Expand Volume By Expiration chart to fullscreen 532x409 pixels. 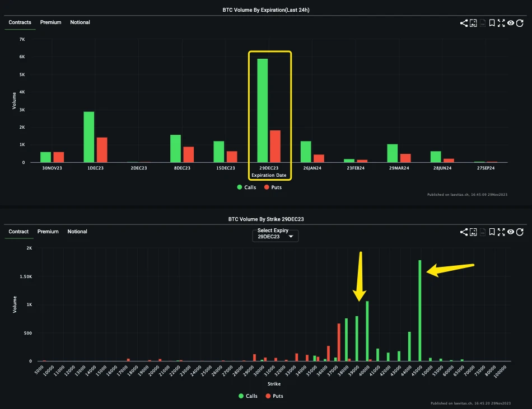[501, 23]
